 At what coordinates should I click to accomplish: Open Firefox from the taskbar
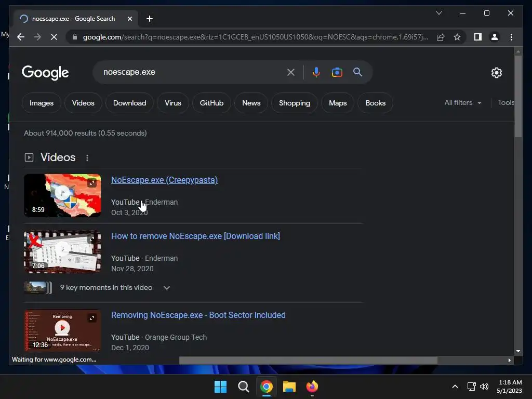coord(312,387)
